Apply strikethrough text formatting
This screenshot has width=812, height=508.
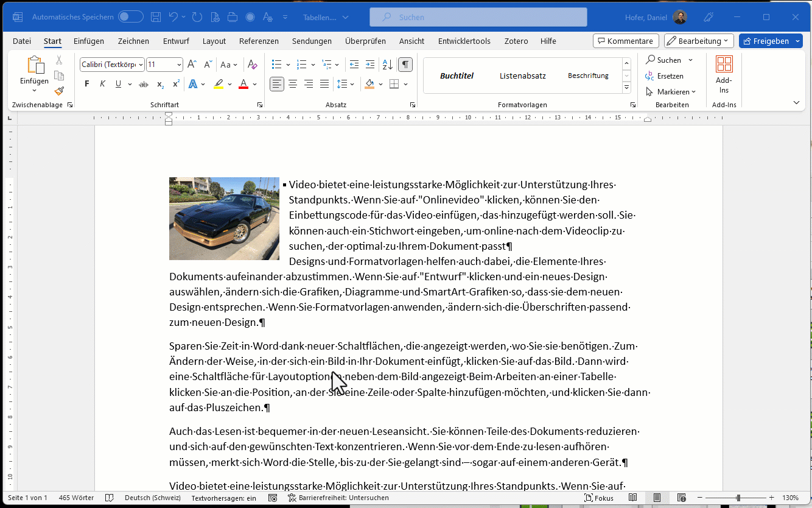(x=144, y=84)
